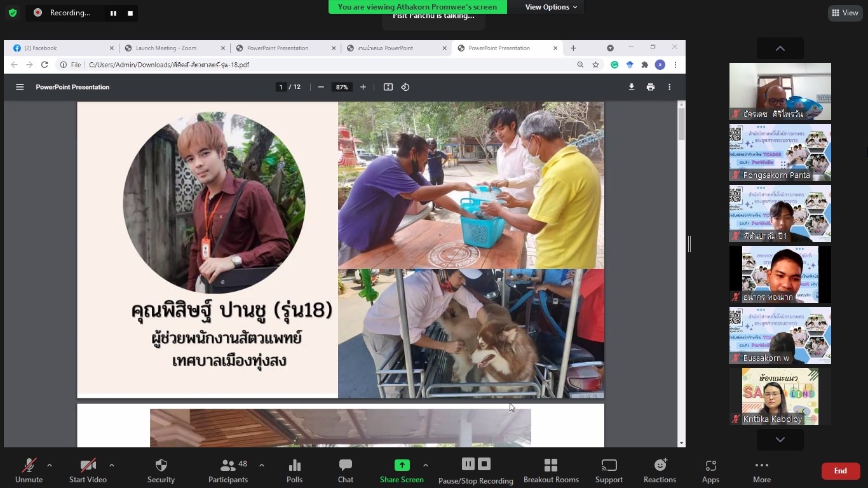The width and height of the screenshot is (868, 488).
Task: Open the Reactions menu
Action: [x=659, y=471]
